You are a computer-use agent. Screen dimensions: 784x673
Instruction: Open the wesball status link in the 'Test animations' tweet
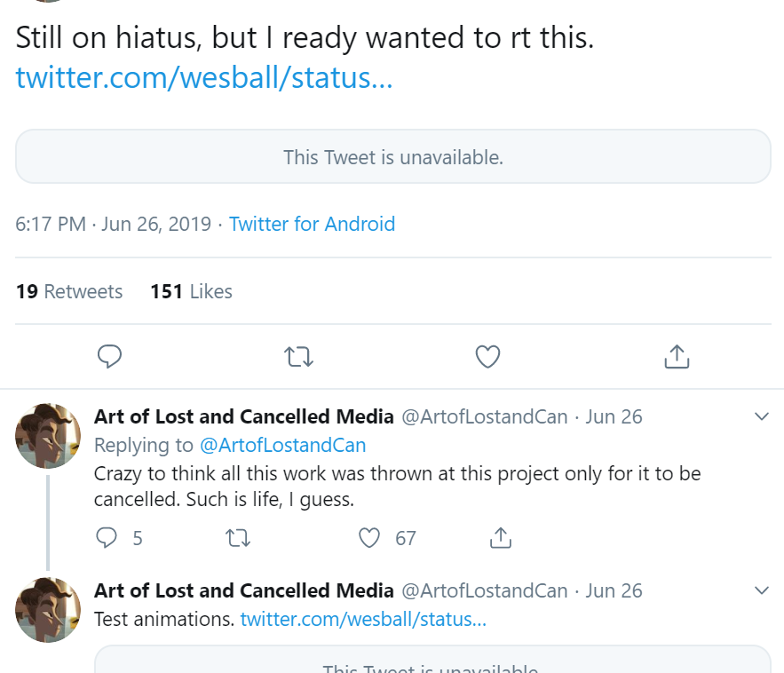(x=363, y=619)
